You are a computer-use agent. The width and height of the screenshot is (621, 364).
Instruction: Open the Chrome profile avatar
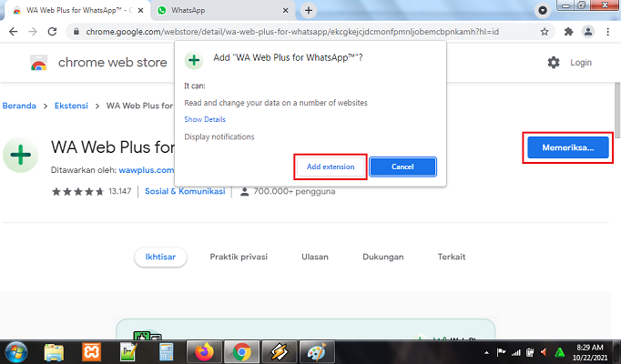pos(588,32)
